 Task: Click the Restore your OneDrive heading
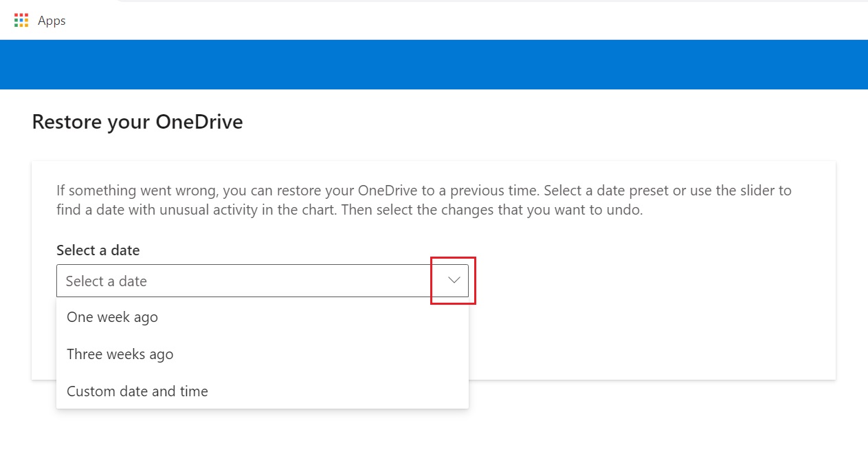point(137,122)
